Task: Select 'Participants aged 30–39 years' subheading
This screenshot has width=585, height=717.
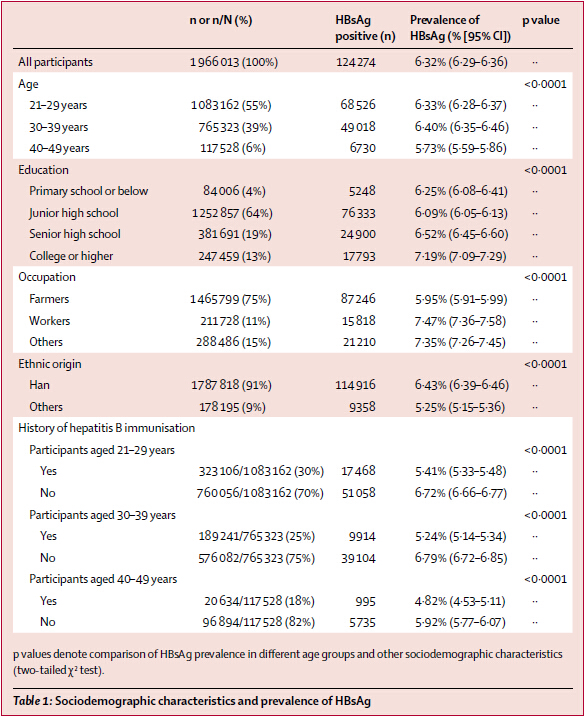Action: point(102,515)
